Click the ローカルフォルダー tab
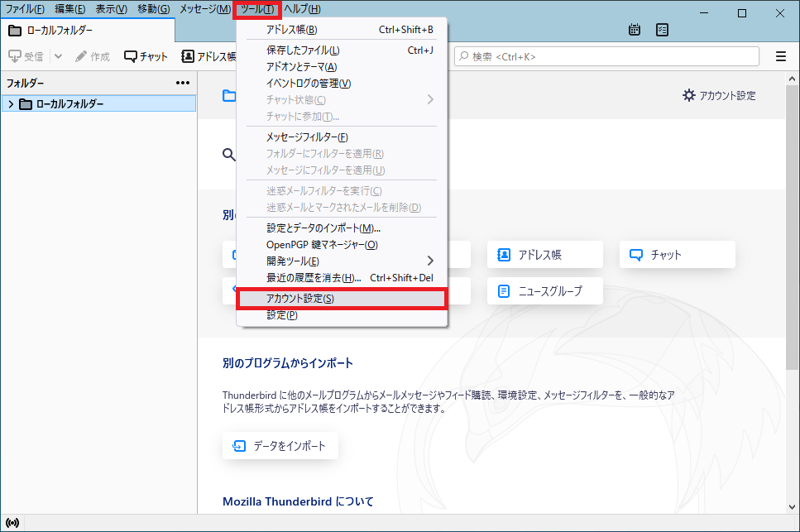The height and width of the screenshot is (532, 800). click(x=88, y=30)
